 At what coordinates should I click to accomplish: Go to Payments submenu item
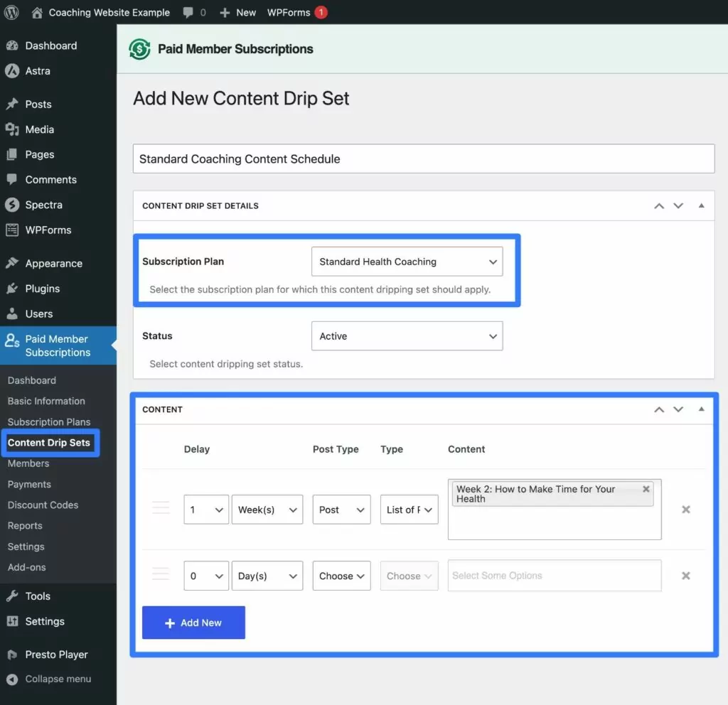click(29, 484)
